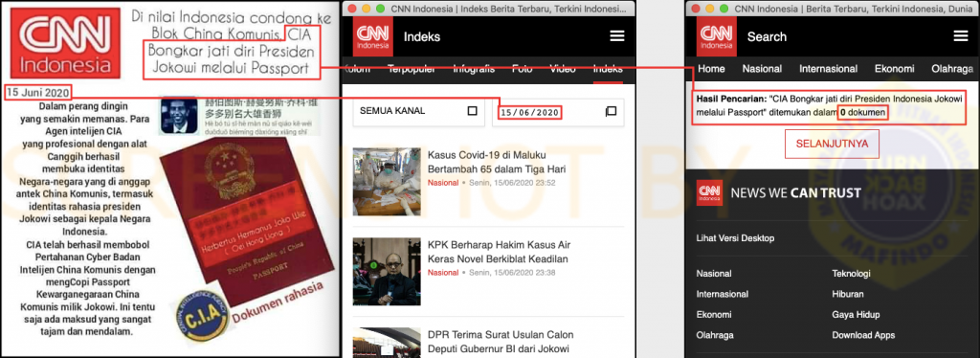This screenshot has width=980, height=358.
Task: Open Kasus Covid-19 di Maluku headline
Action: point(497,162)
